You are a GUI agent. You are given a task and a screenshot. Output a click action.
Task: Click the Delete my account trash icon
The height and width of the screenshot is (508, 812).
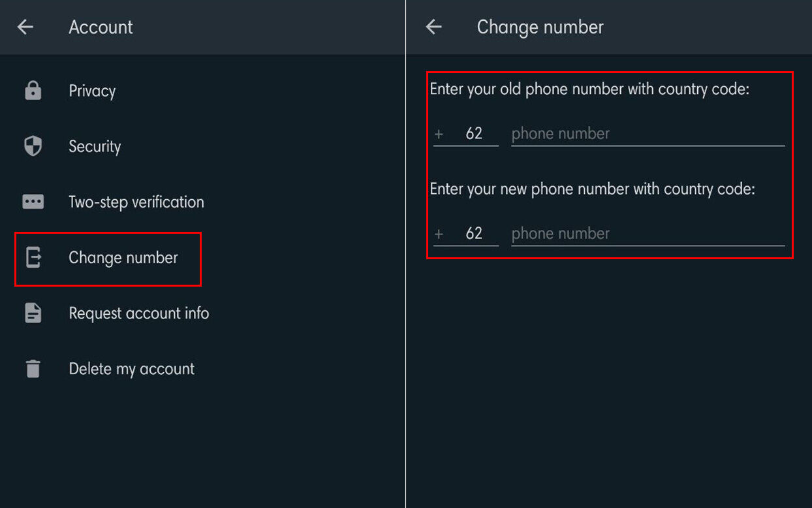[x=33, y=369]
